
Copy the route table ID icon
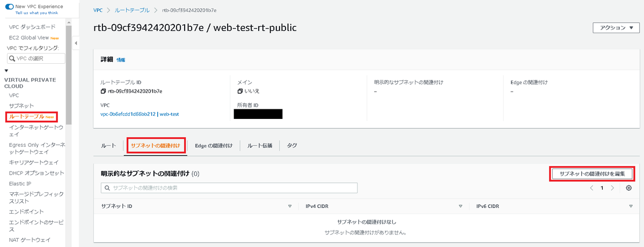tap(104, 91)
